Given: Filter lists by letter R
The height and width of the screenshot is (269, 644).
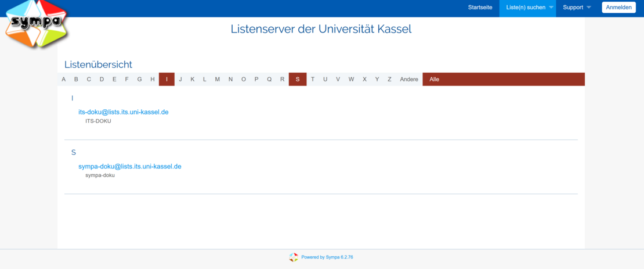Looking at the screenshot, I should tap(282, 80).
